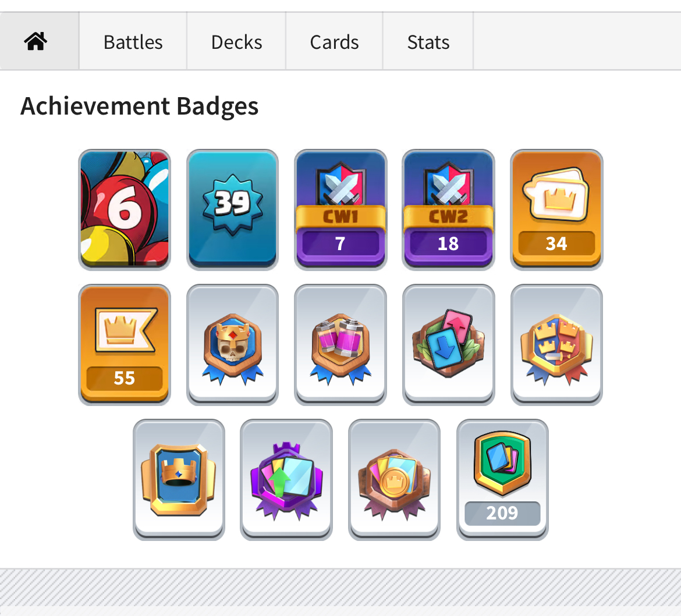Open the purple card upgrade arrow badge
Screen dimensions: 681x616
pos(286,480)
